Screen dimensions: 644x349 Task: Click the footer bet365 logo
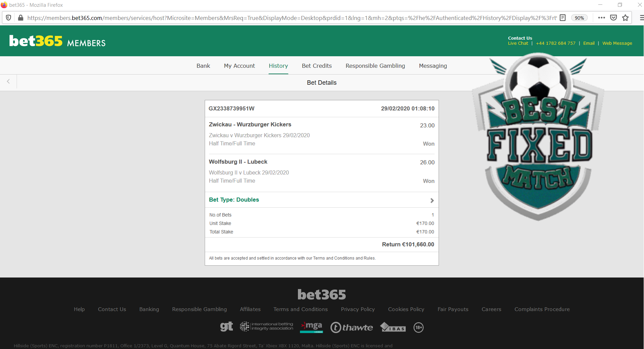coord(322,294)
